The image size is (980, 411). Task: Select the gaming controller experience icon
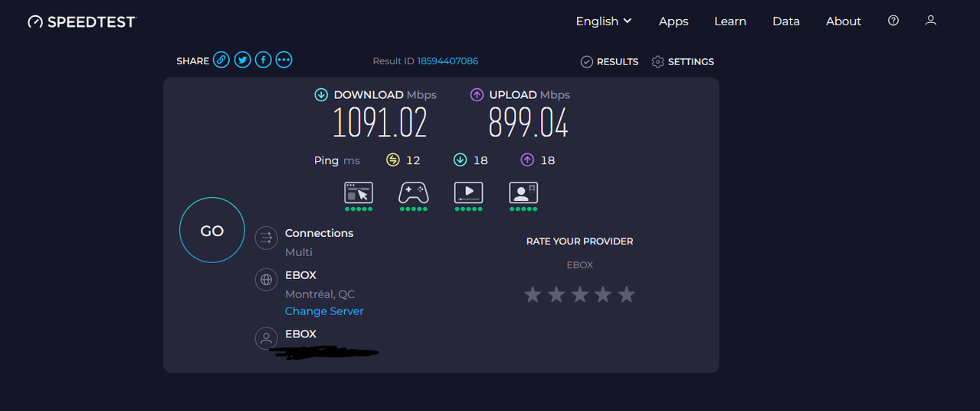click(414, 192)
